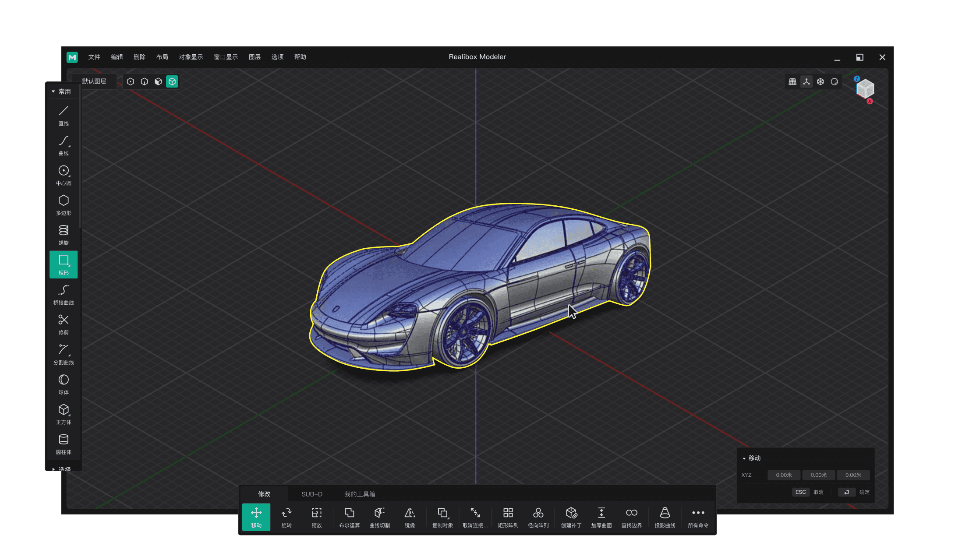Pick the 多边形 polygon tool
This screenshot has width=955, height=560.
tap(64, 204)
